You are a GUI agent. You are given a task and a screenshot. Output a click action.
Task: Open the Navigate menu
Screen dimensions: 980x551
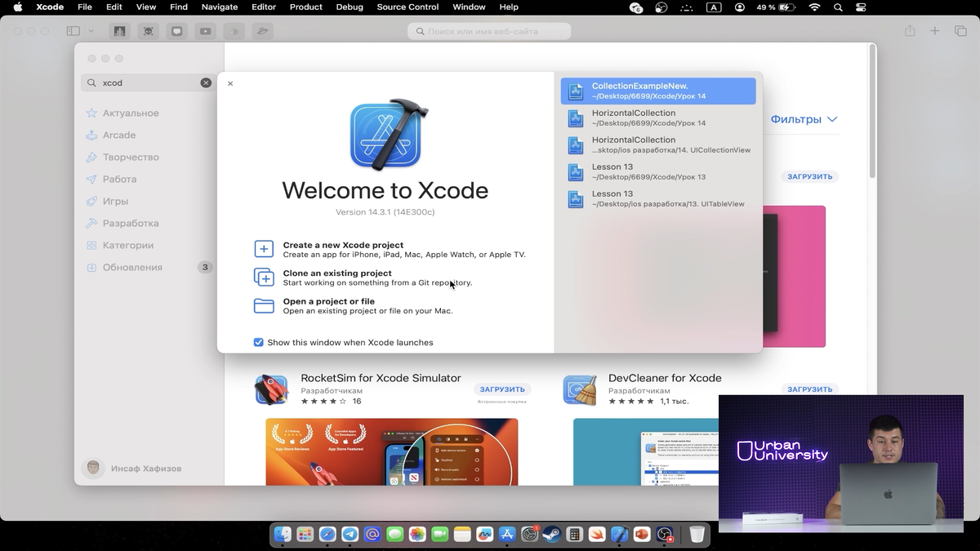coord(219,7)
